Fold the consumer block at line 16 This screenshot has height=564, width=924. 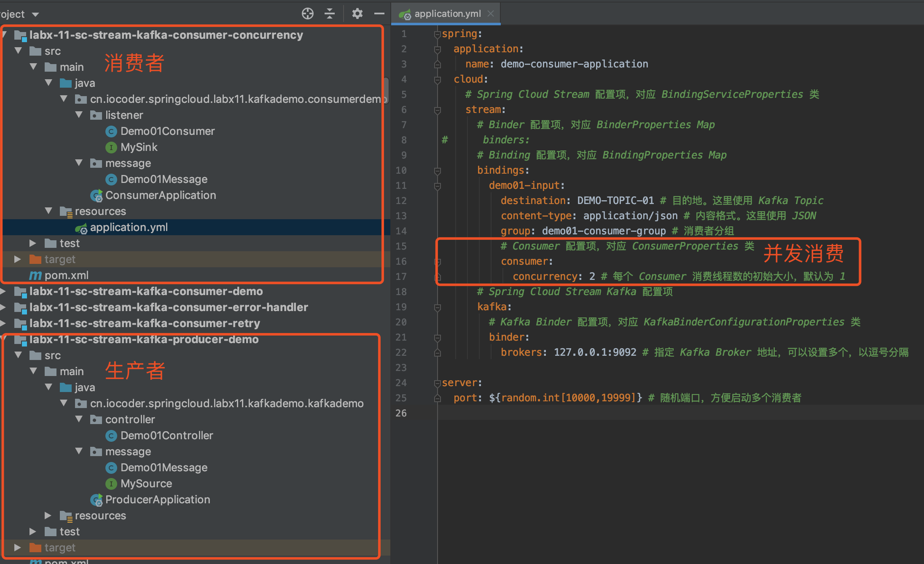(x=438, y=262)
